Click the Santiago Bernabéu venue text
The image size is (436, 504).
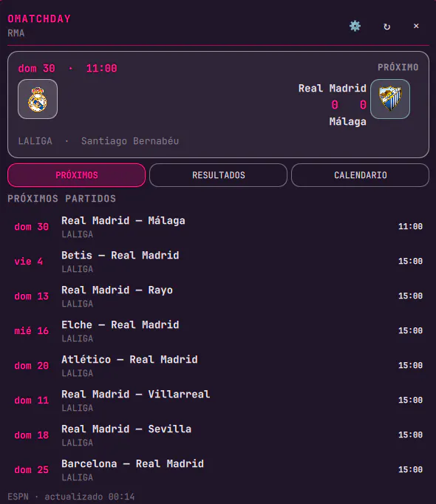(x=130, y=141)
